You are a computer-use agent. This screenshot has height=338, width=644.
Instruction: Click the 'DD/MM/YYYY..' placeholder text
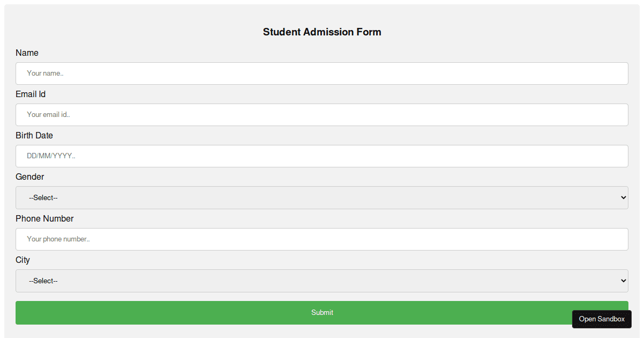[51, 156]
